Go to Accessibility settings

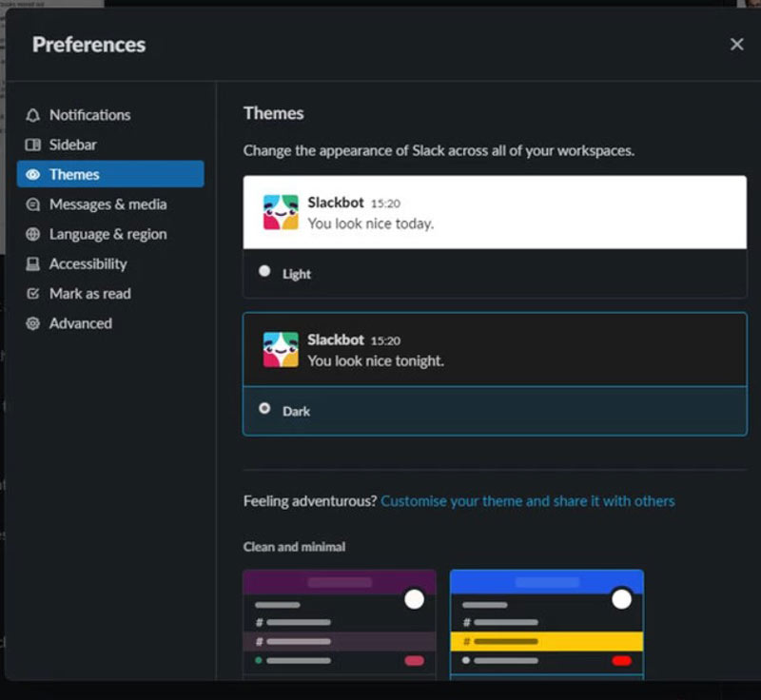click(x=88, y=264)
